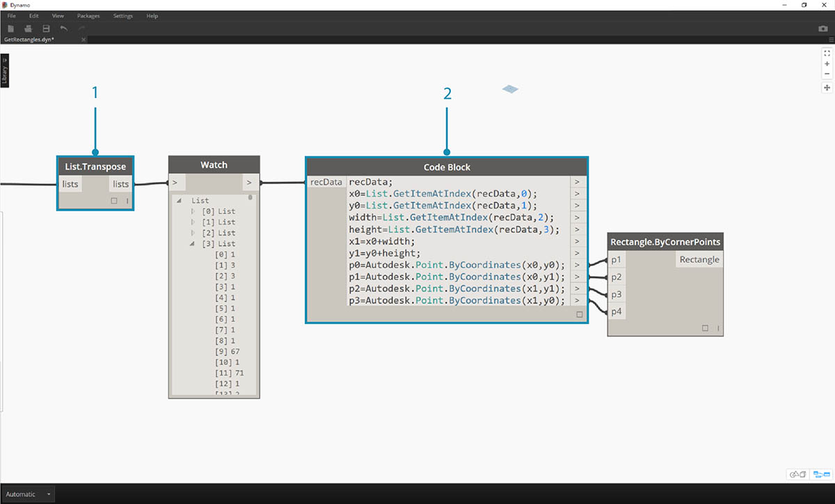Screen dimensions: 835x504
Task: Switch to graph view with the blue nodes icon
Action: pos(821,474)
